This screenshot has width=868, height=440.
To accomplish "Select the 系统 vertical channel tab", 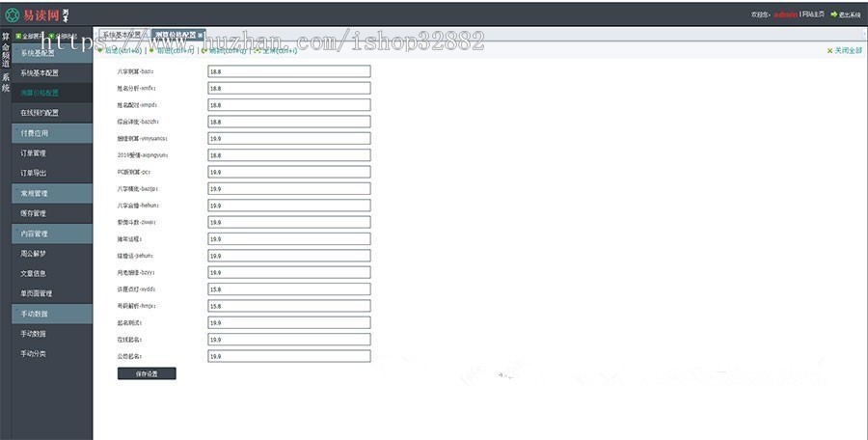I will pos(6,82).
